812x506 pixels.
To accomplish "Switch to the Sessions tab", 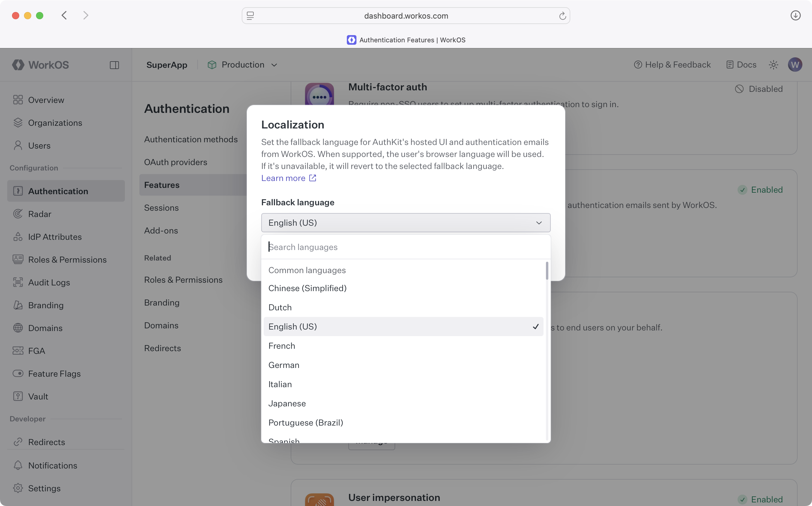I will [161, 207].
